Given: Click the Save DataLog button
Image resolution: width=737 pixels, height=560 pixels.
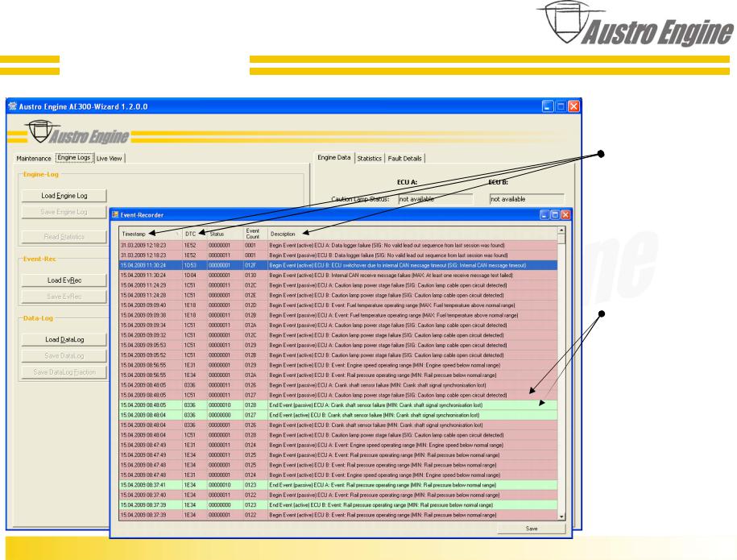Looking at the screenshot, I should (64, 356).
